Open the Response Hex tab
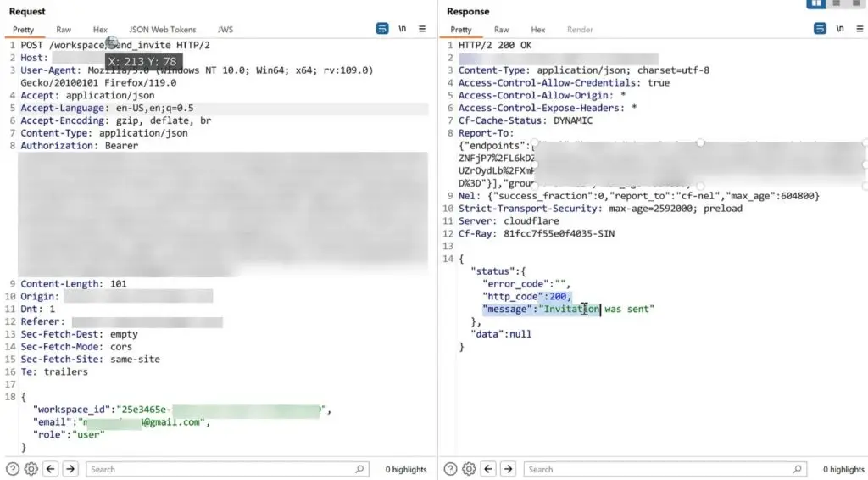The width and height of the screenshot is (868, 480). click(x=538, y=30)
